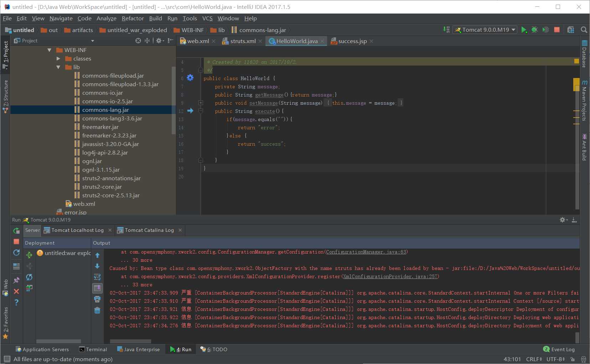Toggle the Maven Projects tool window stripe
The height and width of the screenshot is (364, 590).
pos(584,101)
